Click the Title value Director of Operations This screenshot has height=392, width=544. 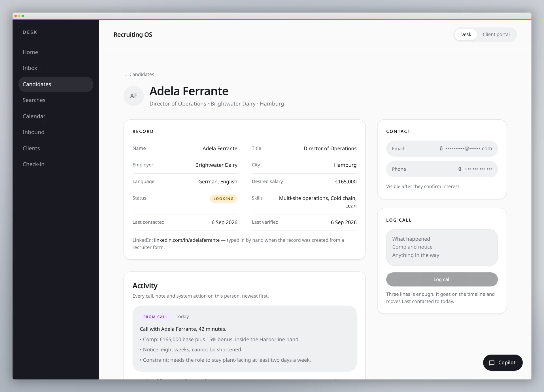pos(330,149)
